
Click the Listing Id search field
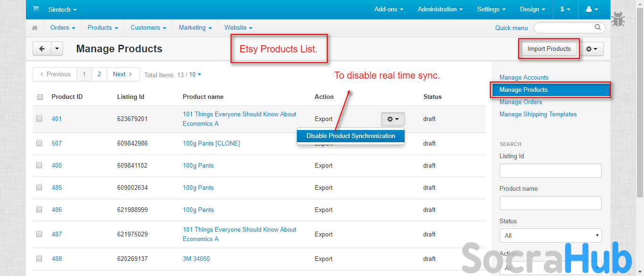click(x=550, y=170)
